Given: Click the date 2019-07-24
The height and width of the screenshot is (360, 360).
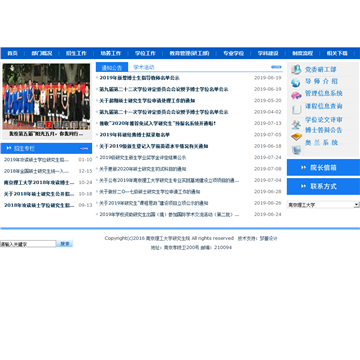Looking at the screenshot, I should (268, 157).
